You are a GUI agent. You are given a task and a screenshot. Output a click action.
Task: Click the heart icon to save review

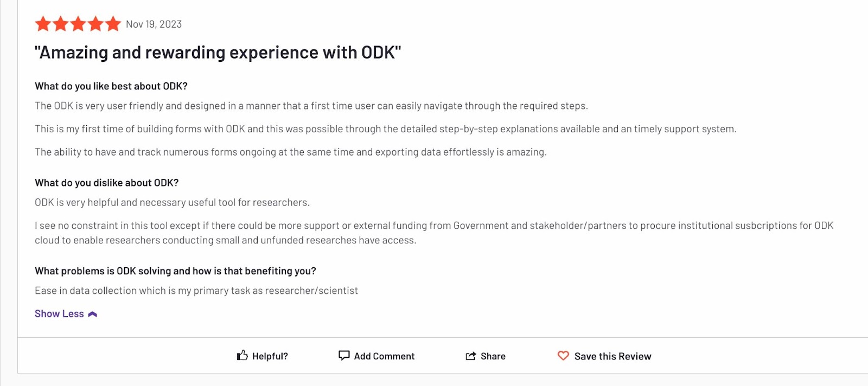[x=563, y=356]
